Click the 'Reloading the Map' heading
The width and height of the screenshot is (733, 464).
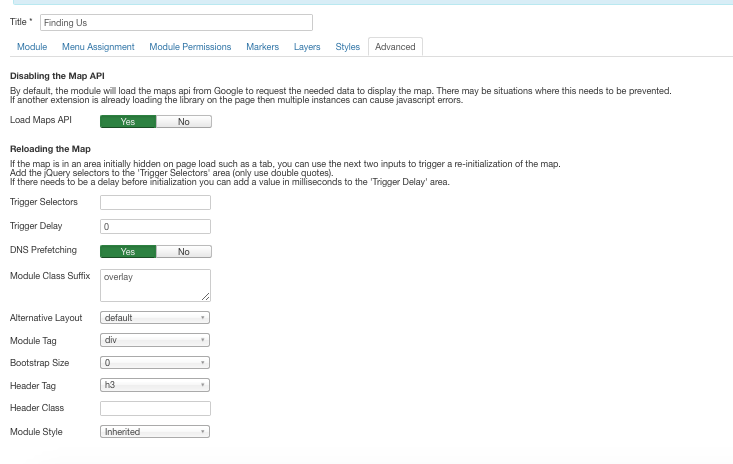(50, 149)
